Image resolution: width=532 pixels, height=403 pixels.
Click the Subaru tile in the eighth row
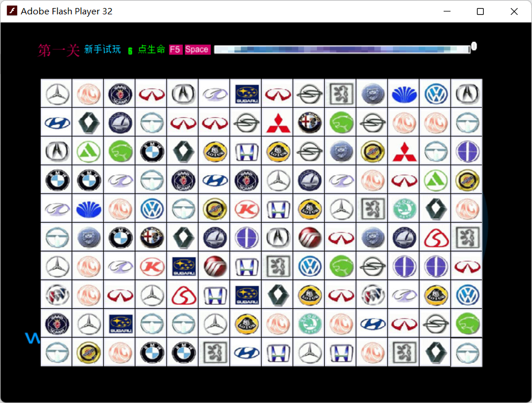(247, 296)
